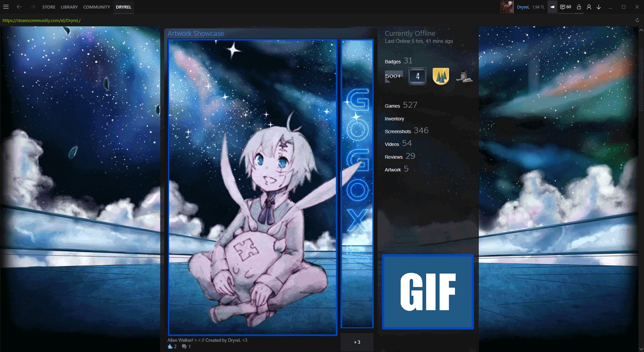Open the Allen Walker main artwork

253,187
